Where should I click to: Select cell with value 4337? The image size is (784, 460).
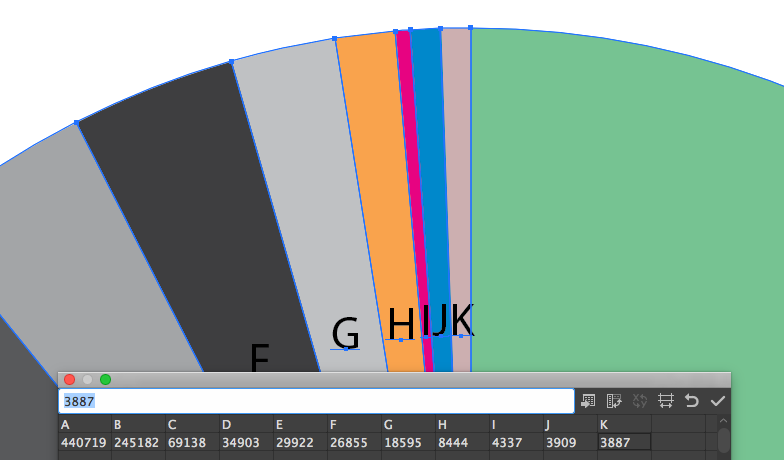[516, 442]
